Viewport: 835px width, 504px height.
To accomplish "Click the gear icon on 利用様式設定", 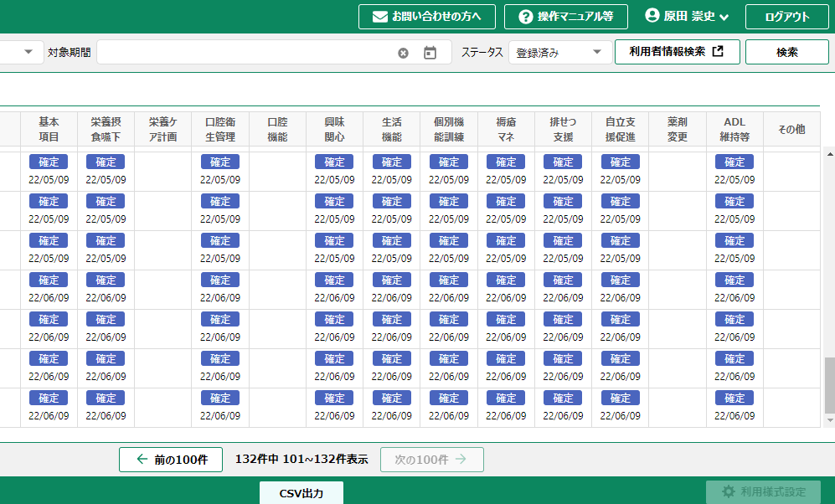I will click(x=728, y=491).
